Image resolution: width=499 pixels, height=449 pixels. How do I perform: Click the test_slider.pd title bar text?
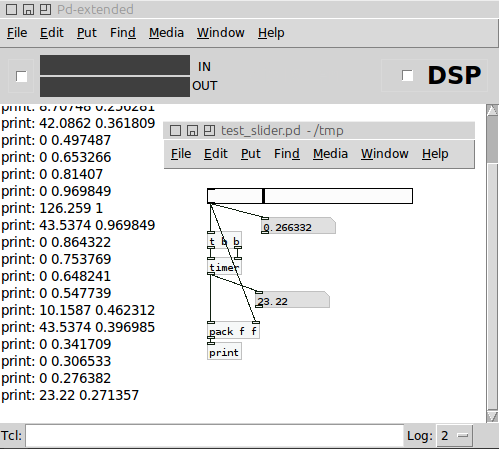point(282,131)
